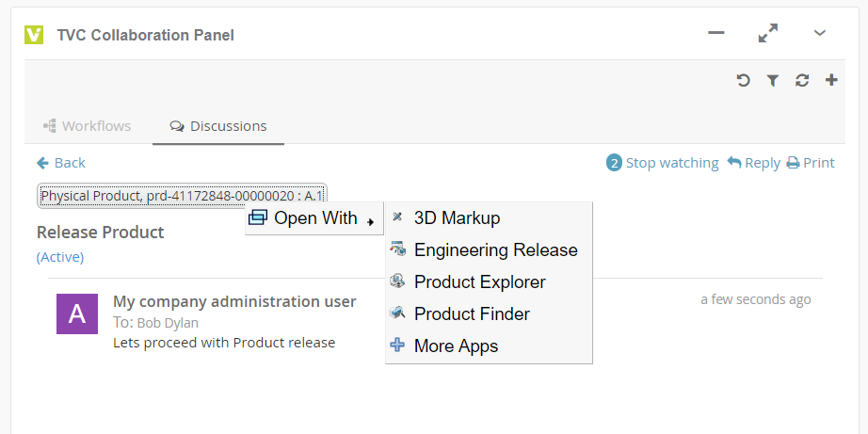This screenshot has height=434, width=868.
Task: Select the Discussions tab
Action: (218, 126)
